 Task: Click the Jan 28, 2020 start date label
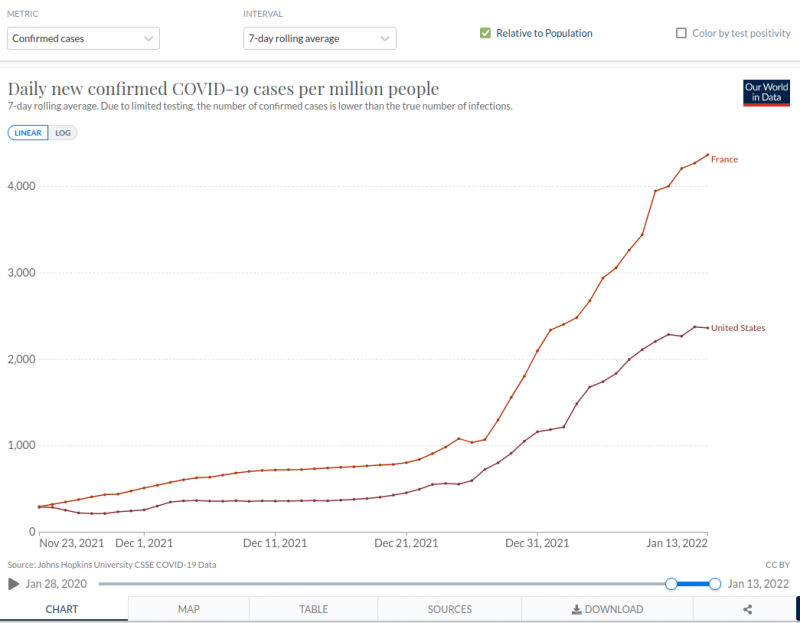(58, 584)
